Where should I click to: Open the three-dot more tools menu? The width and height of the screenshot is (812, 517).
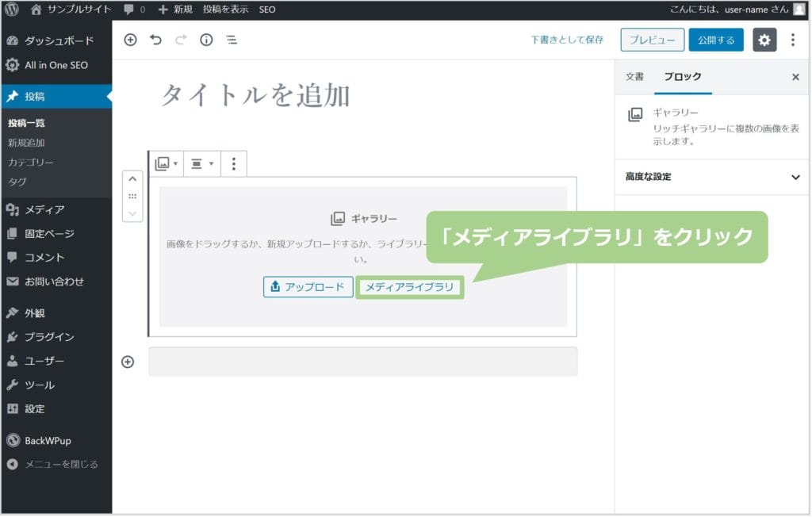pyautogui.click(x=792, y=40)
